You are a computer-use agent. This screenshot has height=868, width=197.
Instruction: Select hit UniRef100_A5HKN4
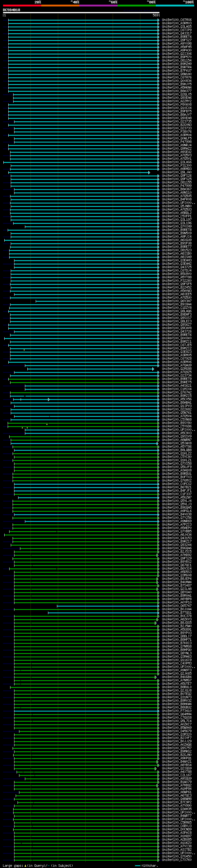(x=177, y=88)
